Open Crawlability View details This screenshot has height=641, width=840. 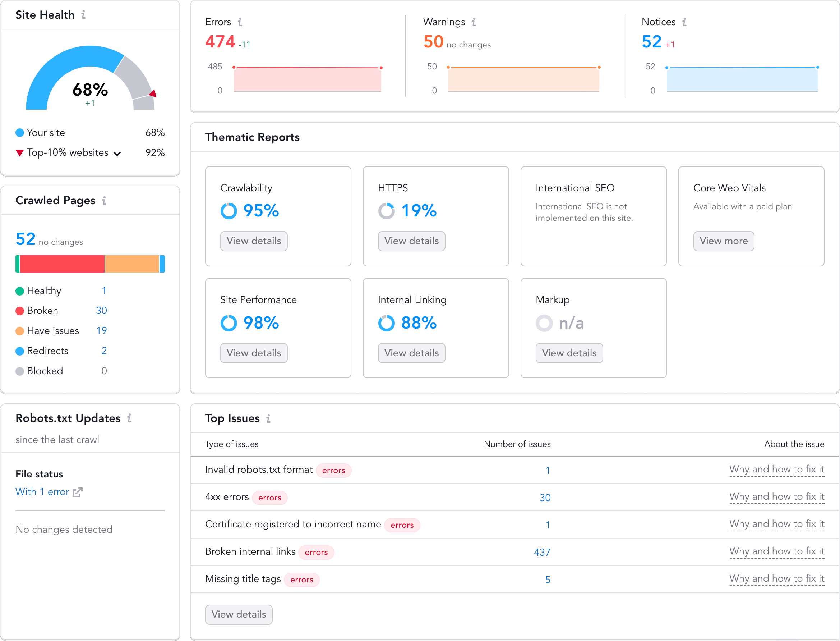[254, 241]
